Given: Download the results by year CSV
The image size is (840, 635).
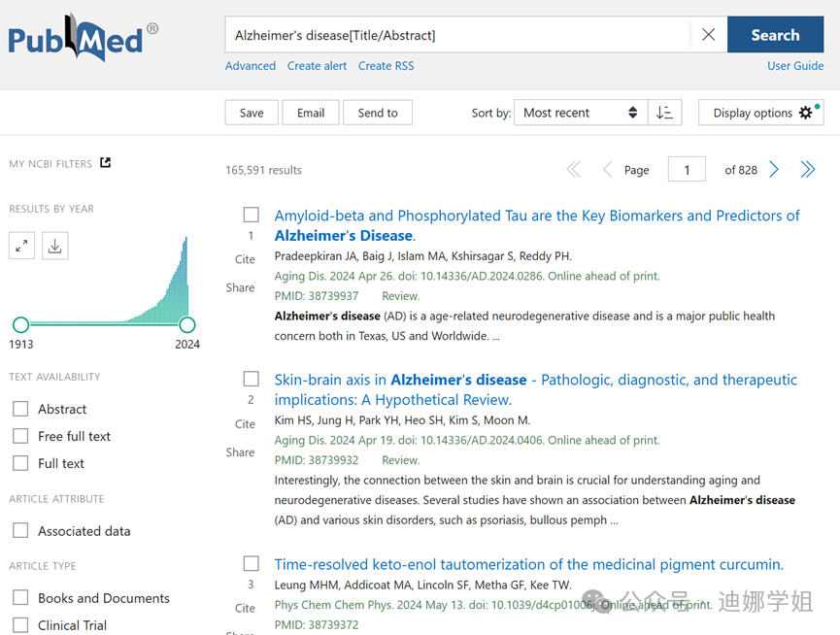Looking at the screenshot, I should click(x=55, y=247).
